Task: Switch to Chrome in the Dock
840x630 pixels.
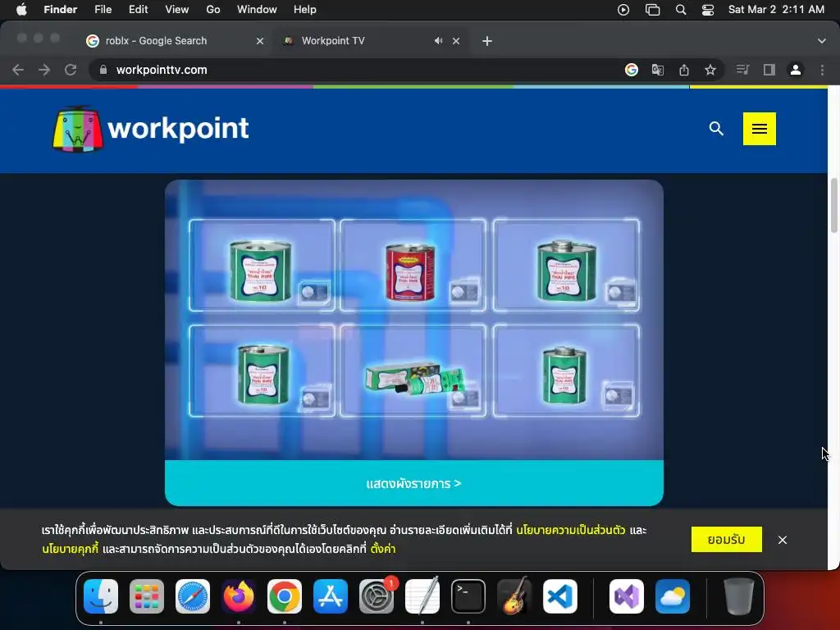Action: coord(285,596)
